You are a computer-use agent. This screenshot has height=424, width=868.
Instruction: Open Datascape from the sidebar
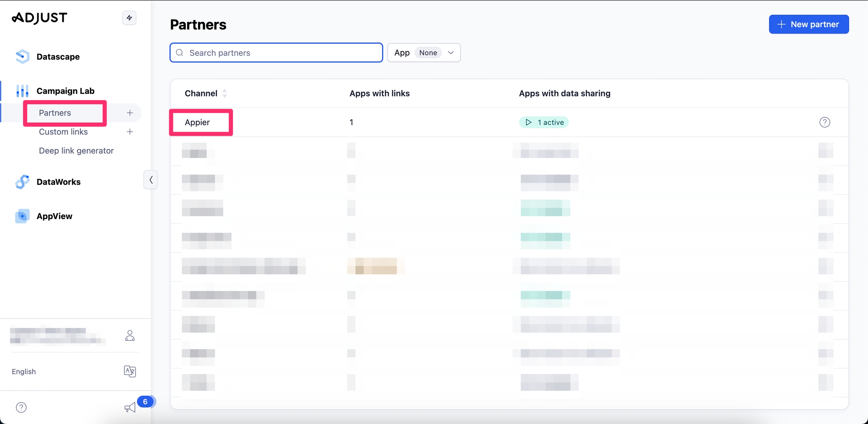(x=58, y=57)
